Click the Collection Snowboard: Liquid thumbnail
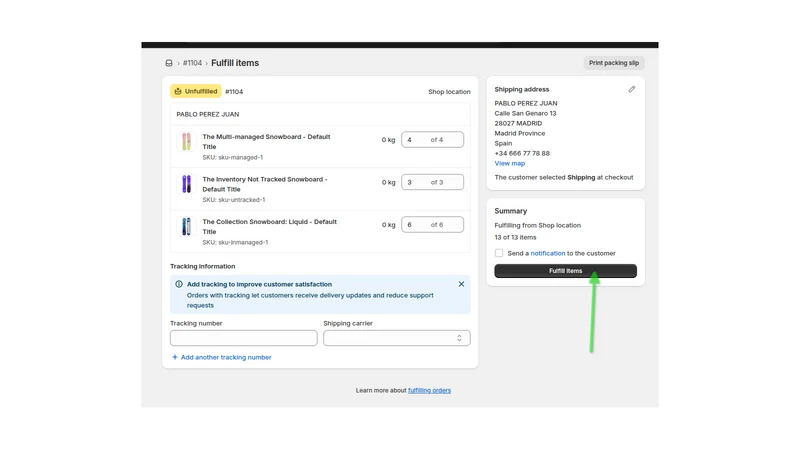Screen dimensions: 800x450 coord(186,226)
